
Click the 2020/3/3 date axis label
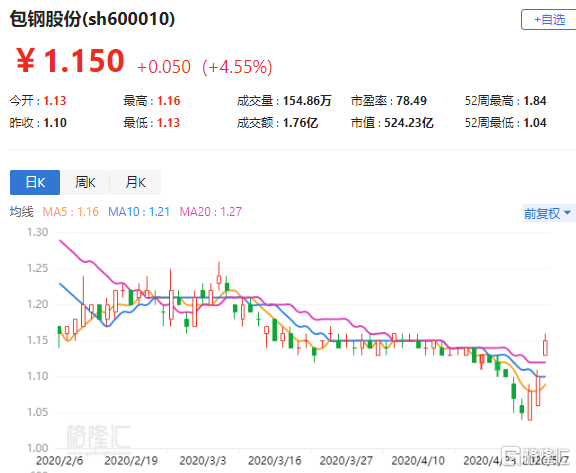pyautogui.click(x=203, y=461)
